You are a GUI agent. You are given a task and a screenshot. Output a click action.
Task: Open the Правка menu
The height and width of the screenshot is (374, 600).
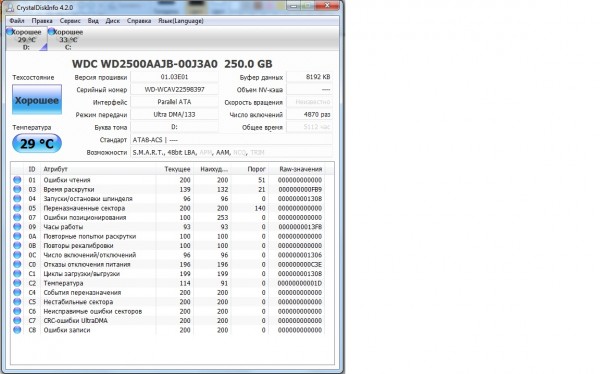click(x=42, y=21)
